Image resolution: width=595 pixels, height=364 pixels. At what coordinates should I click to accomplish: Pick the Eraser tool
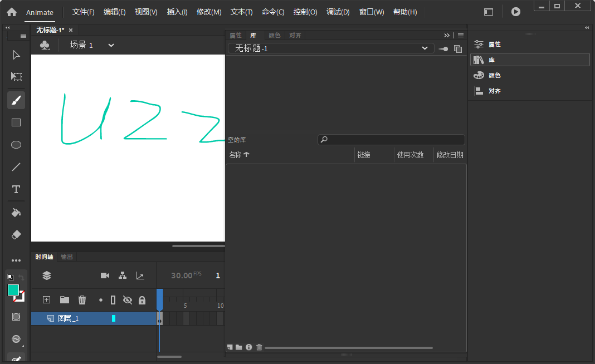click(16, 234)
